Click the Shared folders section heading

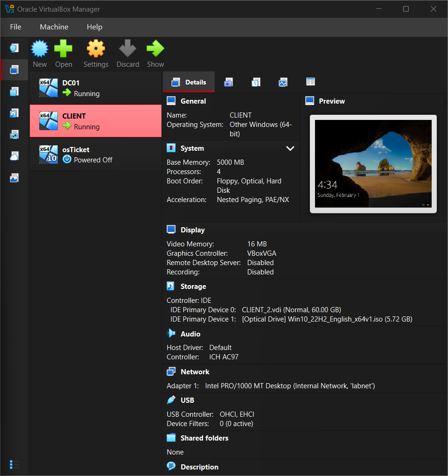click(204, 438)
